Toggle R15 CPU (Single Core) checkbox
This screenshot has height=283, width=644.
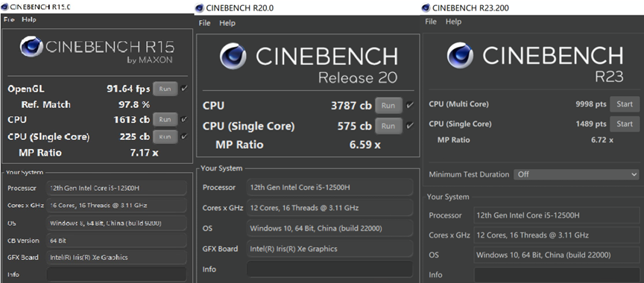pos(184,136)
